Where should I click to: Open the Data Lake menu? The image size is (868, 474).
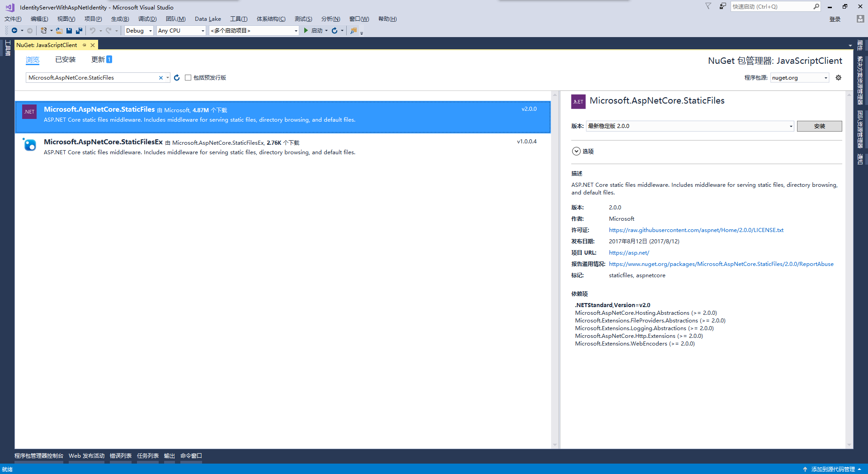pos(208,19)
